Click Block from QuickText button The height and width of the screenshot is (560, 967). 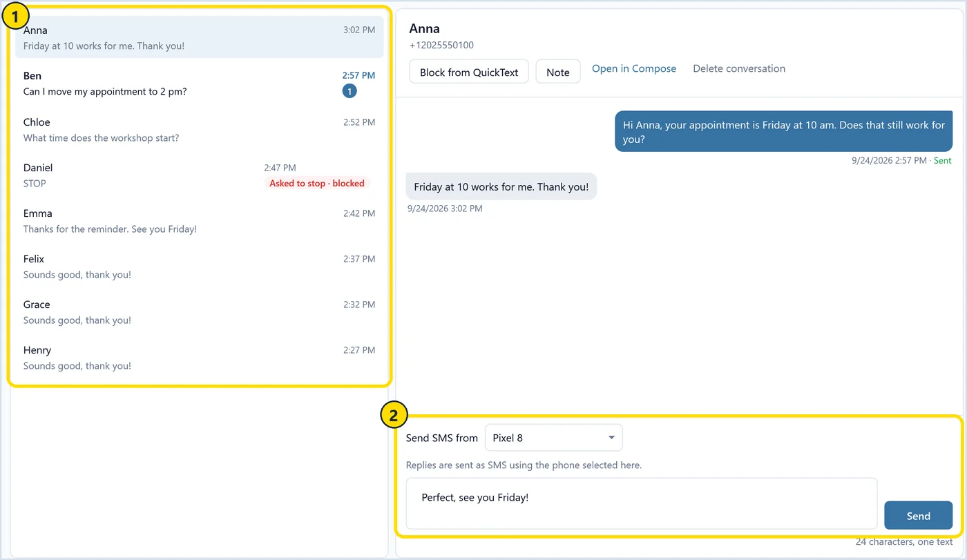(x=469, y=72)
